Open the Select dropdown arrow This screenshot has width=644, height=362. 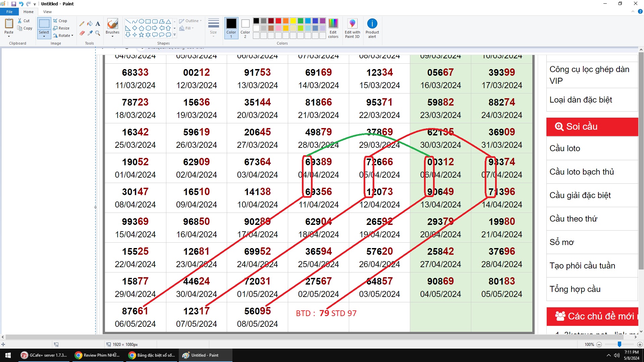pos(44,36)
